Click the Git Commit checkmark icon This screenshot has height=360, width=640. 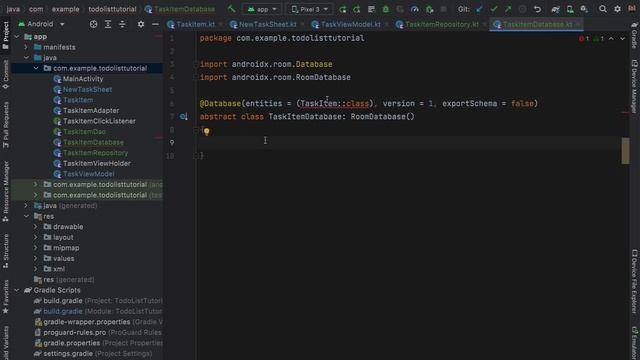point(494,9)
